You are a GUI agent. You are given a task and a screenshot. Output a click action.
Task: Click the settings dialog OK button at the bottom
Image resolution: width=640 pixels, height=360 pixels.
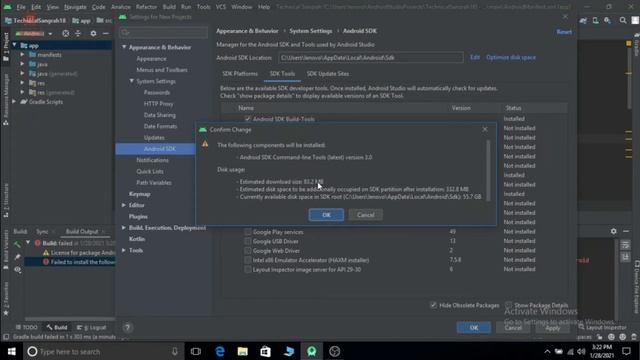(473, 327)
